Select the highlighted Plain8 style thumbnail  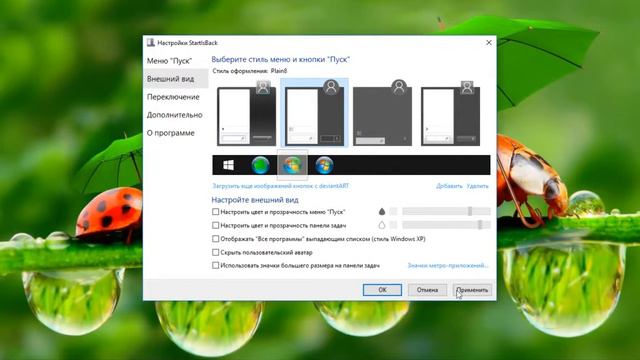[314, 113]
